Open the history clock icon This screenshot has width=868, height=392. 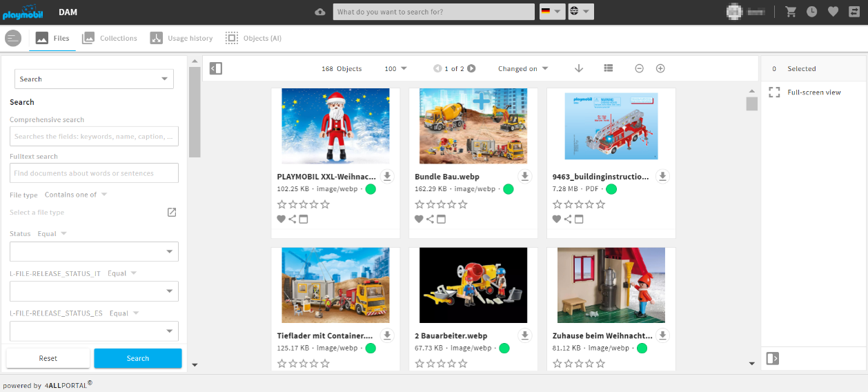point(812,12)
